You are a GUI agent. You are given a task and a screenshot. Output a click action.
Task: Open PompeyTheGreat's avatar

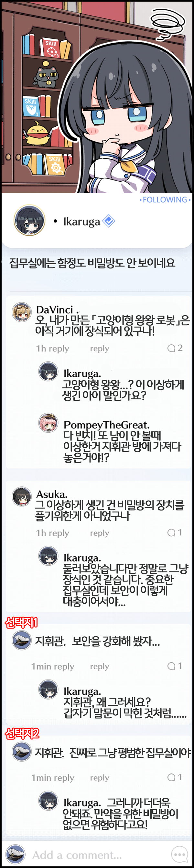(48, 422)
